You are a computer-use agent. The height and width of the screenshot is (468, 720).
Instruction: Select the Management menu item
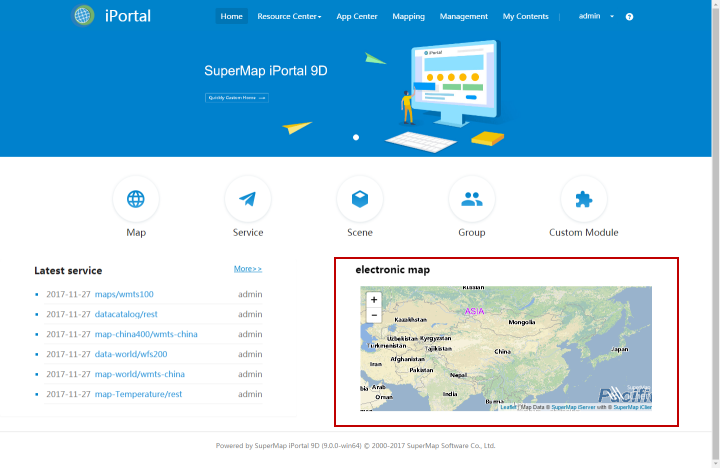click(x=463, y=17)
